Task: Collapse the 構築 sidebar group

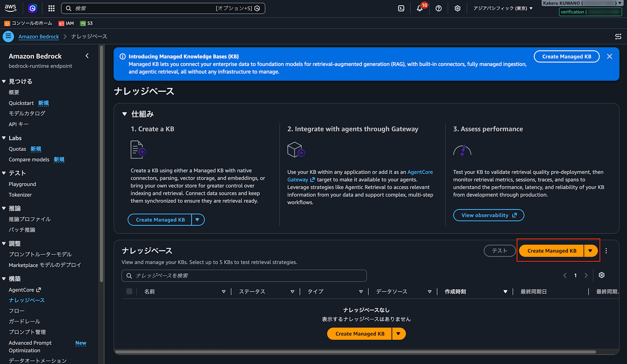Action: coord(4,279)
